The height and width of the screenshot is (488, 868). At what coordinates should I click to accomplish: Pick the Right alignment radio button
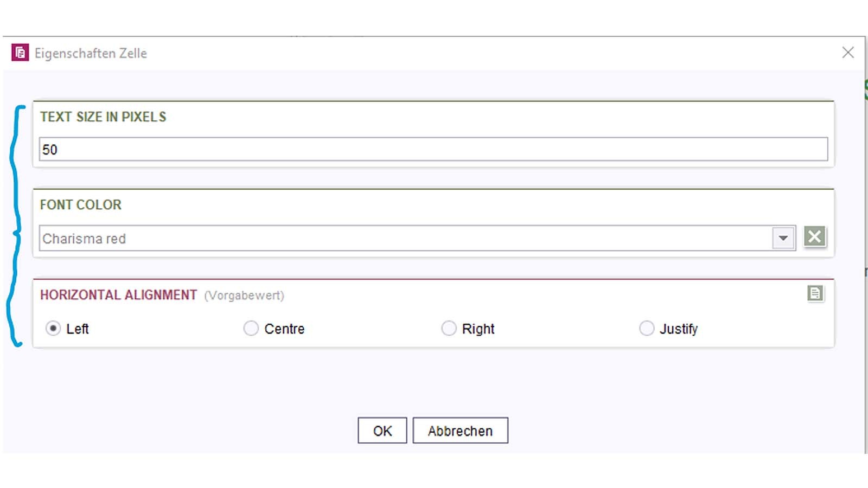pos(449,329)
